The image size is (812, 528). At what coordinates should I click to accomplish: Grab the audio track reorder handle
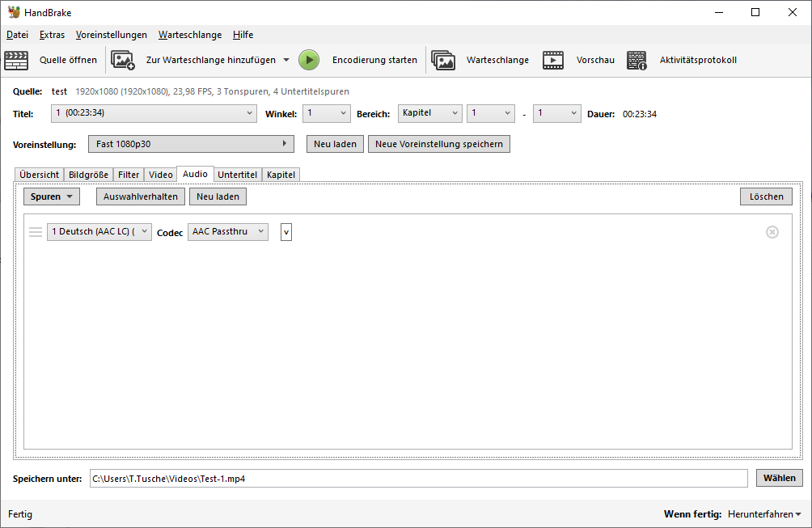pos(36,232)
